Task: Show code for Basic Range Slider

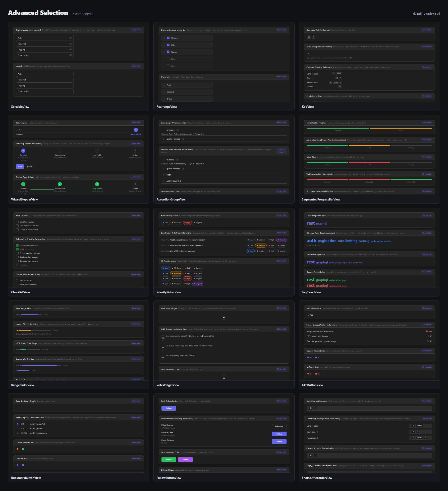Action: click(136, 308)
